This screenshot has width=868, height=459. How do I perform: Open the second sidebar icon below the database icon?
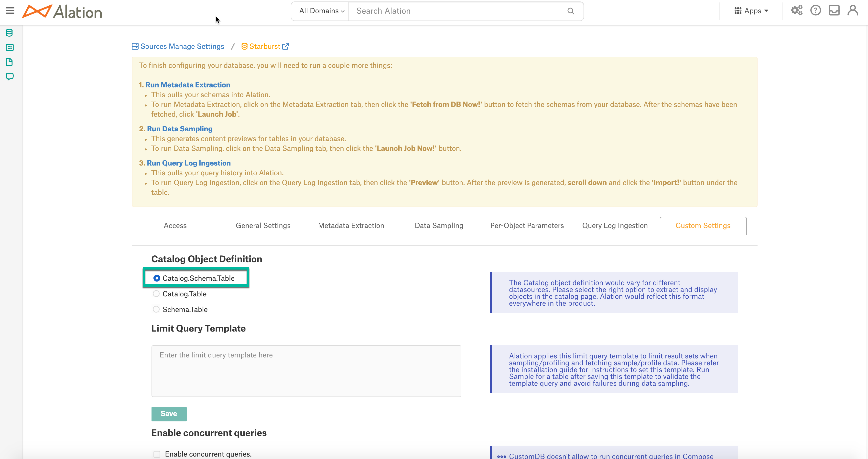pos(10,47)
